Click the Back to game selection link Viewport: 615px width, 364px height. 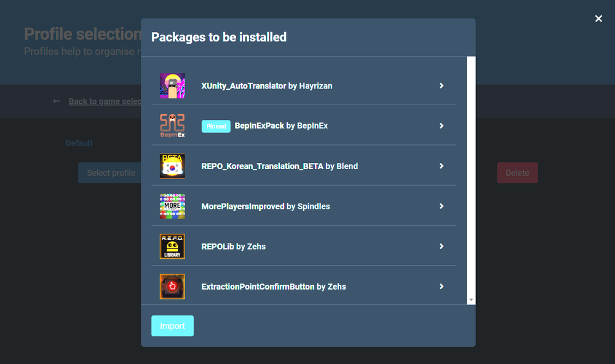(x=105, y=101)
